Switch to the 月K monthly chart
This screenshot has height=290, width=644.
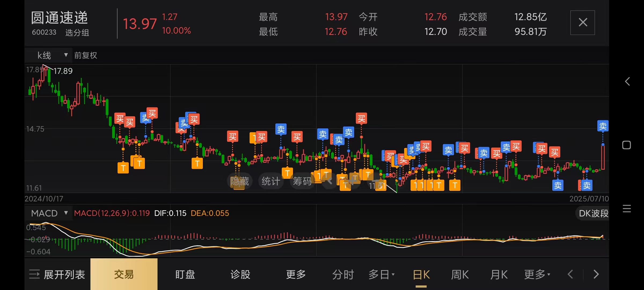pyautogui.click(x=499, y=275)
